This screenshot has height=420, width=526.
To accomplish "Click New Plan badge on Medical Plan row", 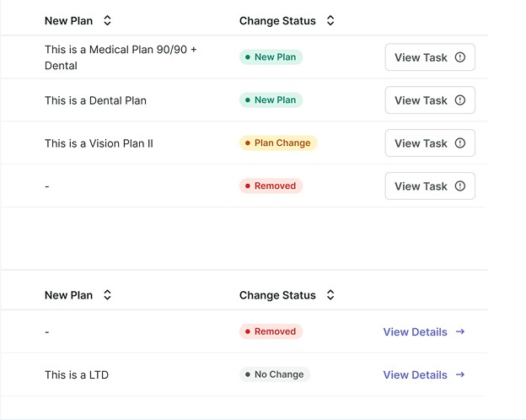I will 271,57.
